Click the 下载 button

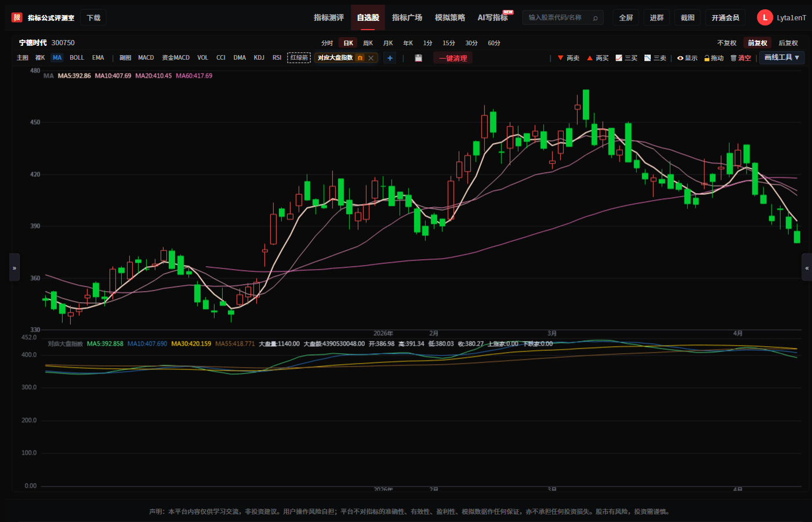click(x=93, y=18)
